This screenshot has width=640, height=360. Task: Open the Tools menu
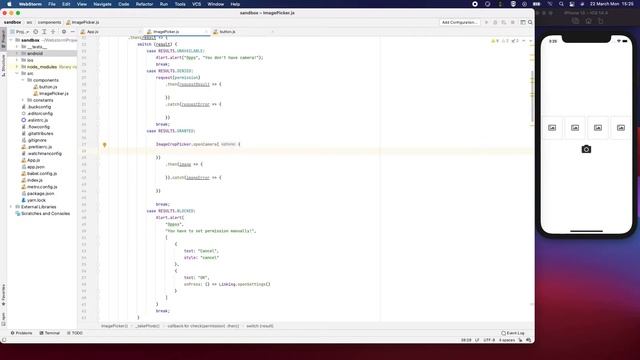pos(180,4)
